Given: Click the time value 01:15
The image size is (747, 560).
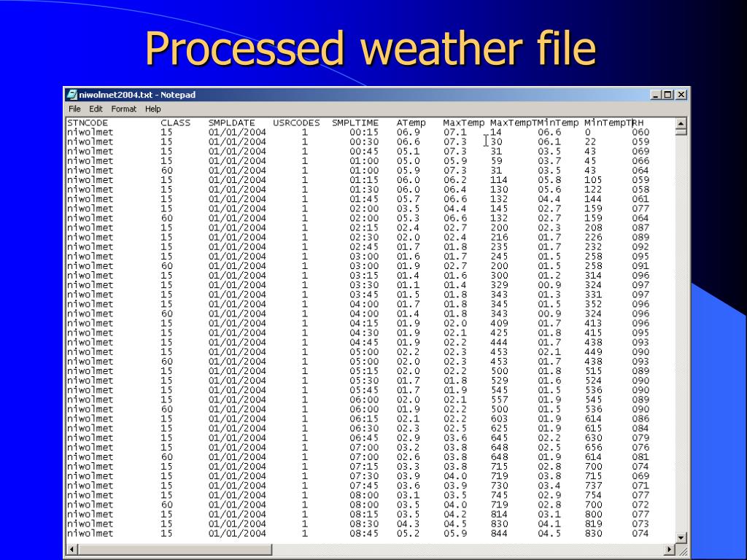Looking at the screenshot, I should (x=364, y=180).
